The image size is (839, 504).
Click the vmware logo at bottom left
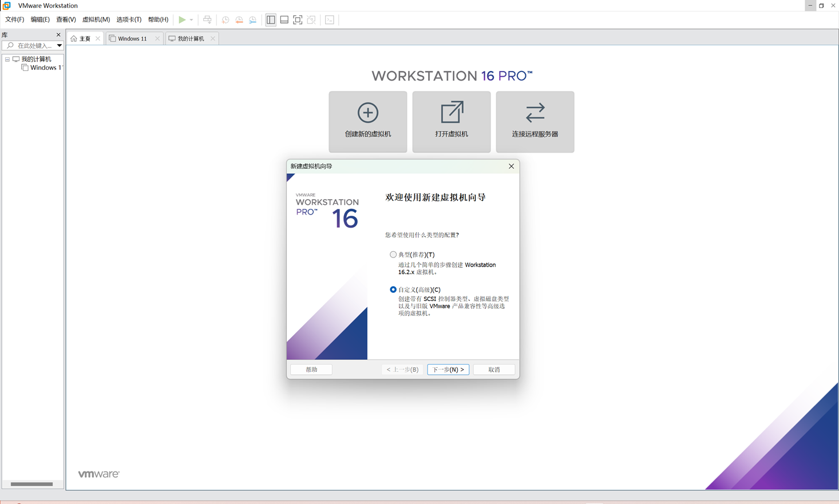point(99,474)
